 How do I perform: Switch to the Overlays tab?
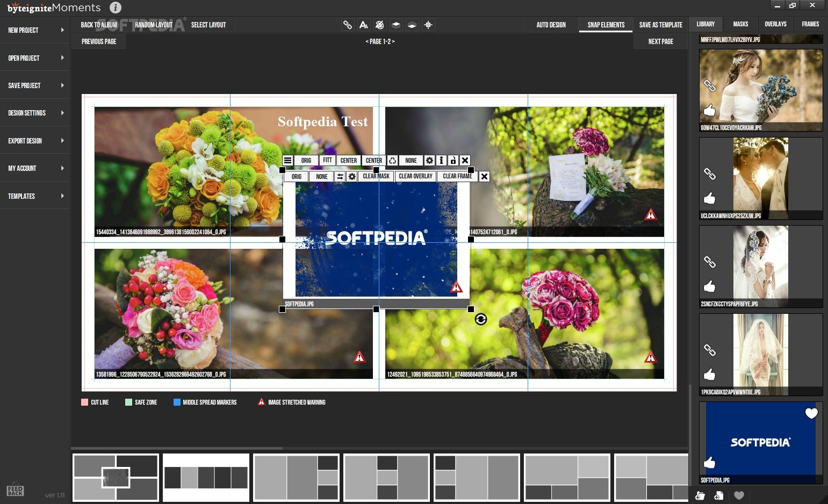[x=775, y=24]
